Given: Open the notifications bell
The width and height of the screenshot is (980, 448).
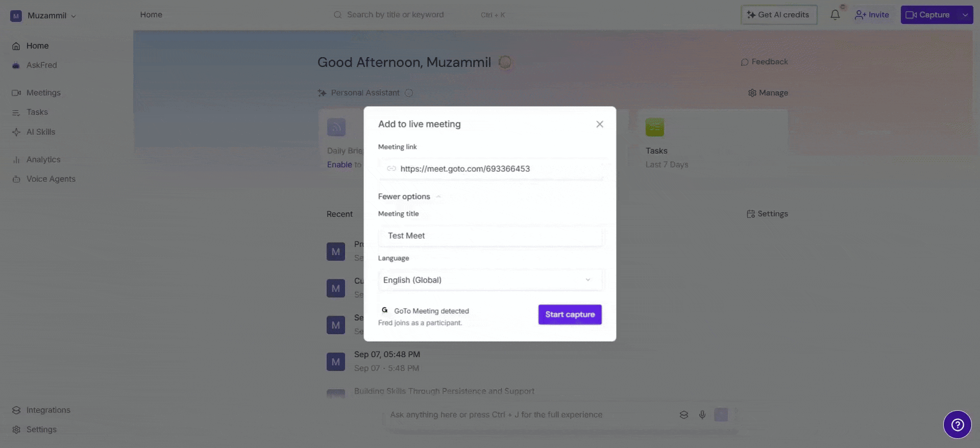Looking at the screenshot, I should [x=835, y=15].
